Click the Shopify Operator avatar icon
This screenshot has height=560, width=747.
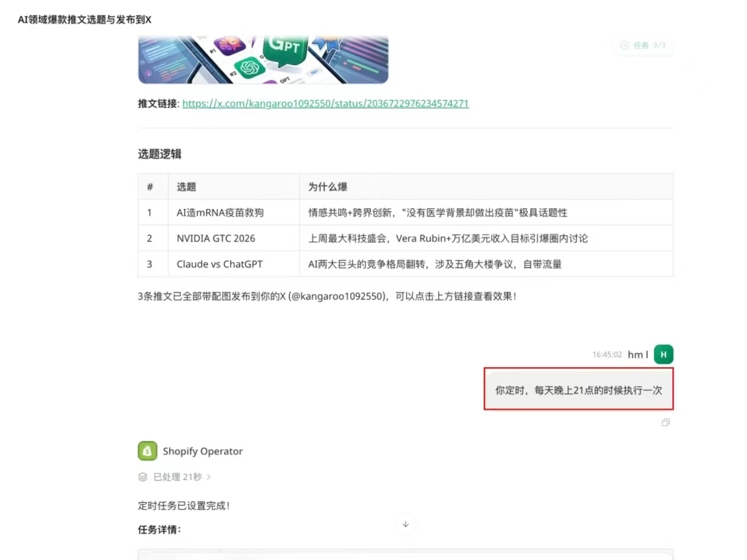click(x=147, y=451)
